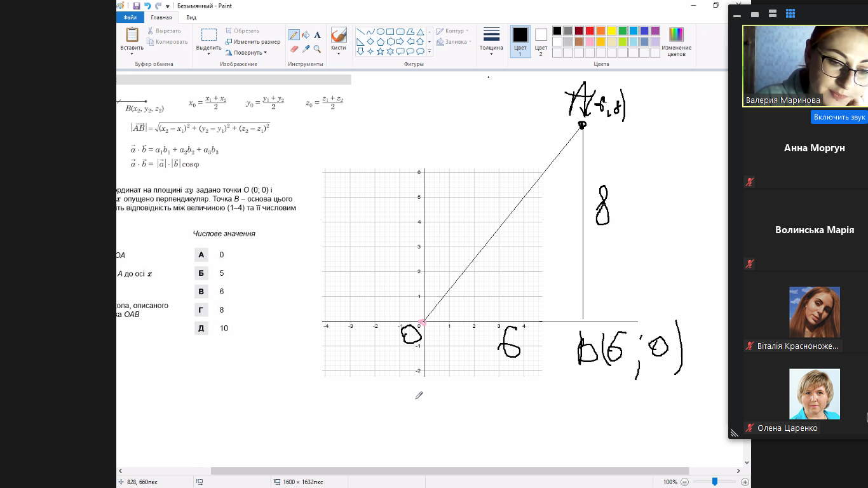Screen dimensions: 868x488
Task: Click Включить звук to unmute
Action: click(x=839, y=117)
